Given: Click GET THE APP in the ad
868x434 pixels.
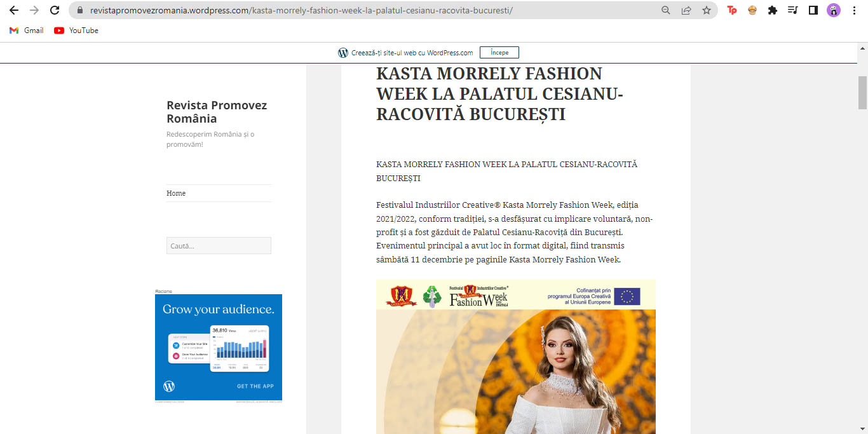Looking at the screenshot, I should click(x=255, y=386).
